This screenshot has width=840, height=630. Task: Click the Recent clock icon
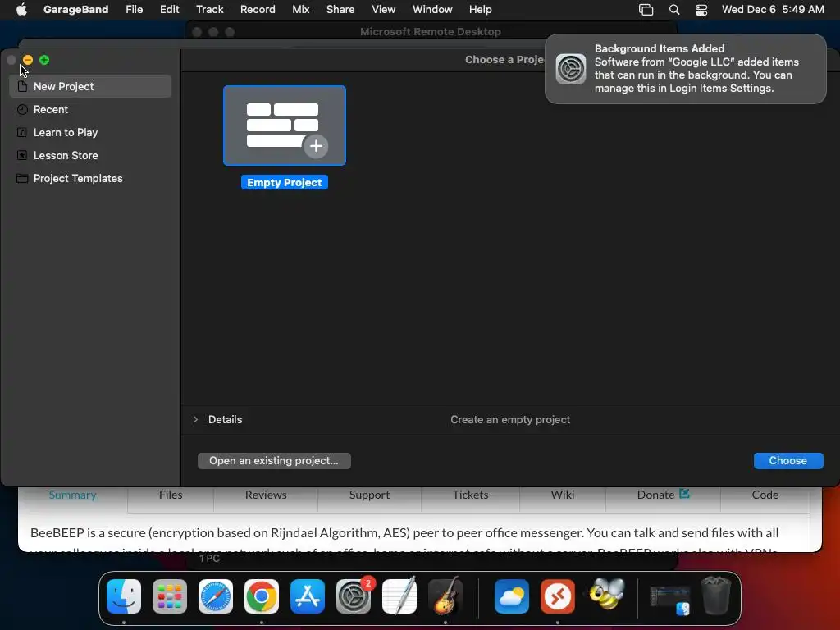point(22,109)
